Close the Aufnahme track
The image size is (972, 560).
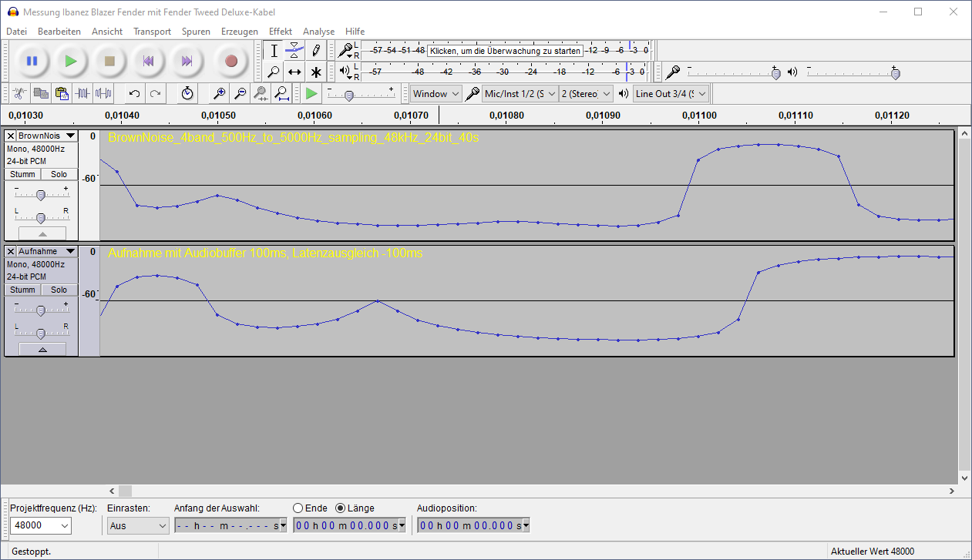pos(11,251)
